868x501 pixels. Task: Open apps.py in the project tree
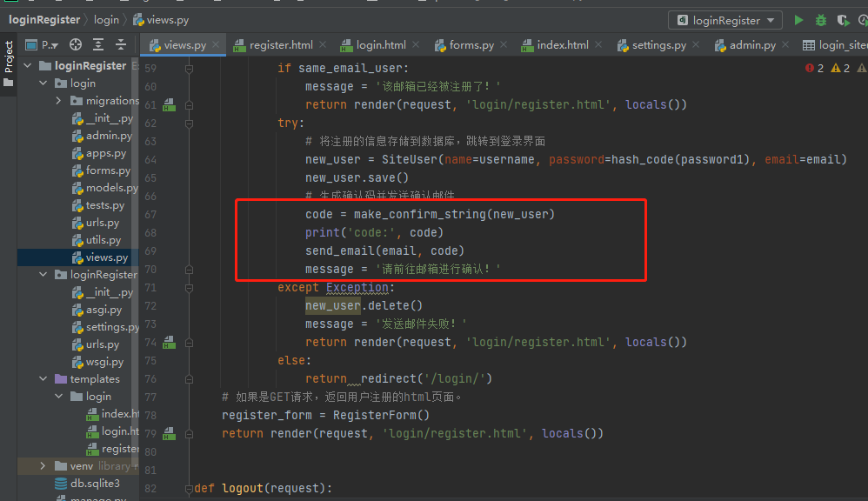[100, 153]
